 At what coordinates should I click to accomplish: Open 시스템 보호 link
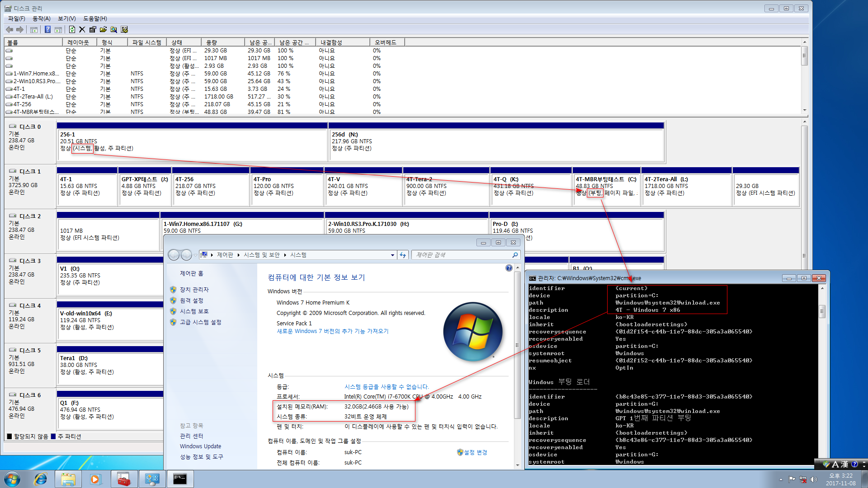point(194,311)
